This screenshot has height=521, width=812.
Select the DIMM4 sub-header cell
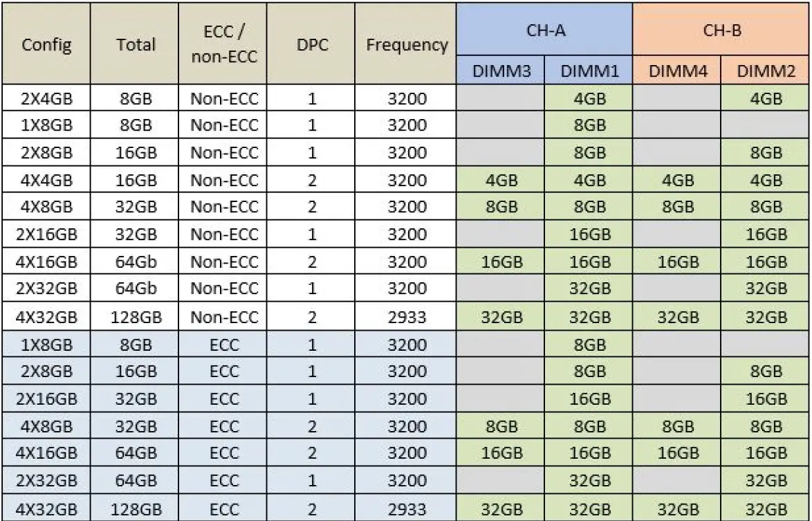point(676,71)
